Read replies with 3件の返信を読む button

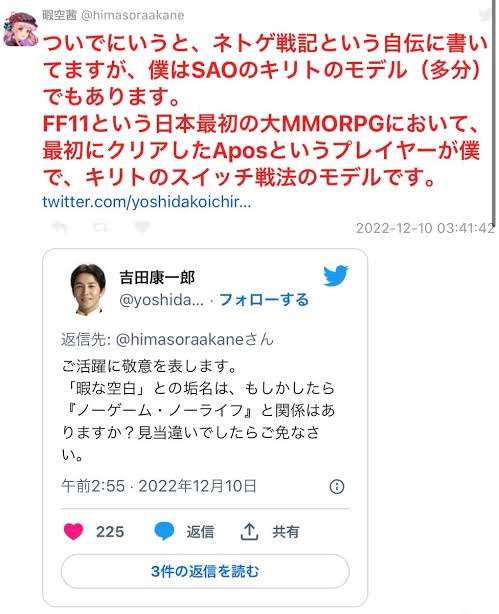point(205,571)
